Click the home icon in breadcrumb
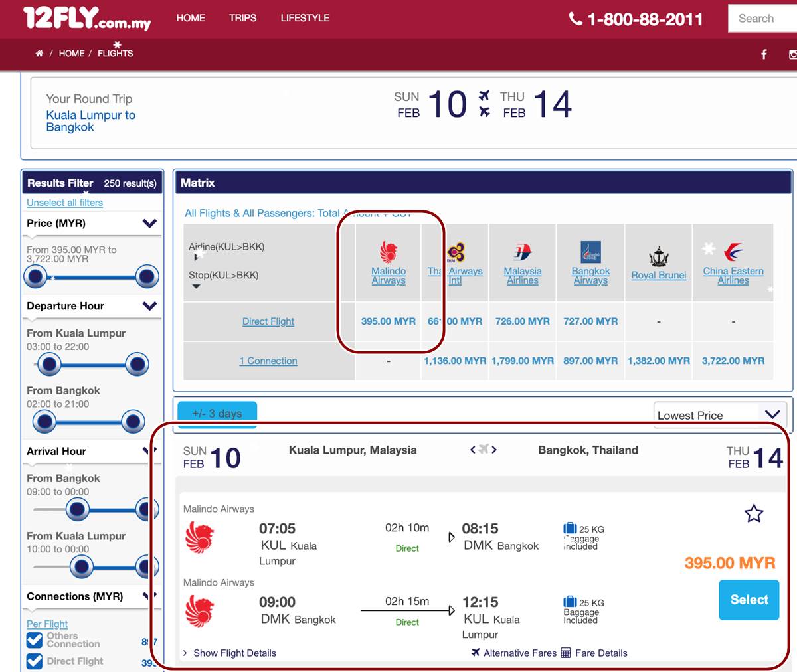Screen dimensions: 797x672 pyautogui.click(x=39, y=54)
